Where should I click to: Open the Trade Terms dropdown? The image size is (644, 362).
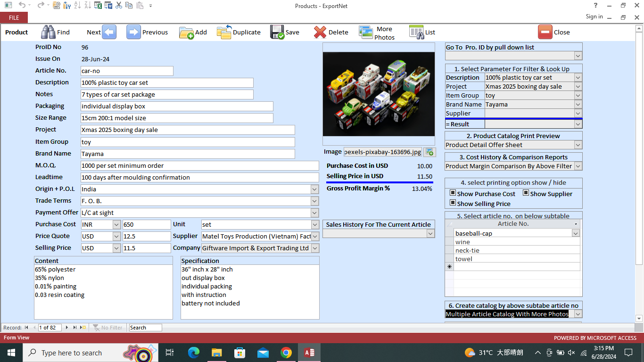[x=314, y=201]
